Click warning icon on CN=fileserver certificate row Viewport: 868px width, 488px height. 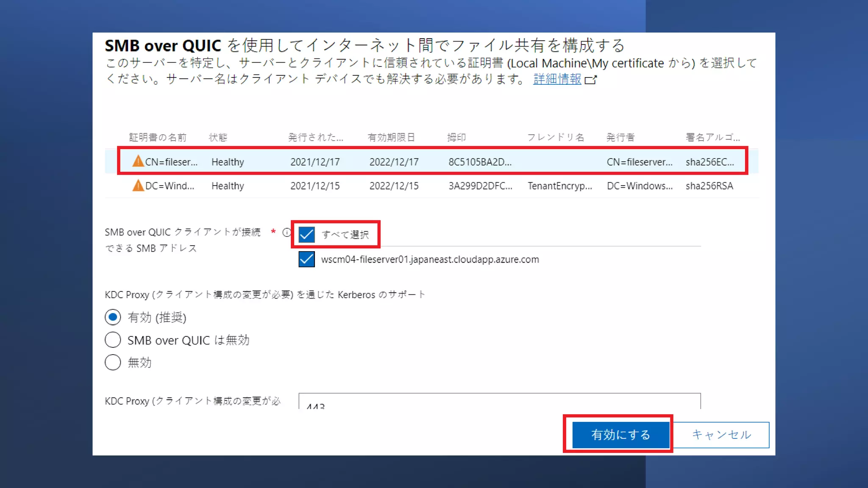click(138, 161)
